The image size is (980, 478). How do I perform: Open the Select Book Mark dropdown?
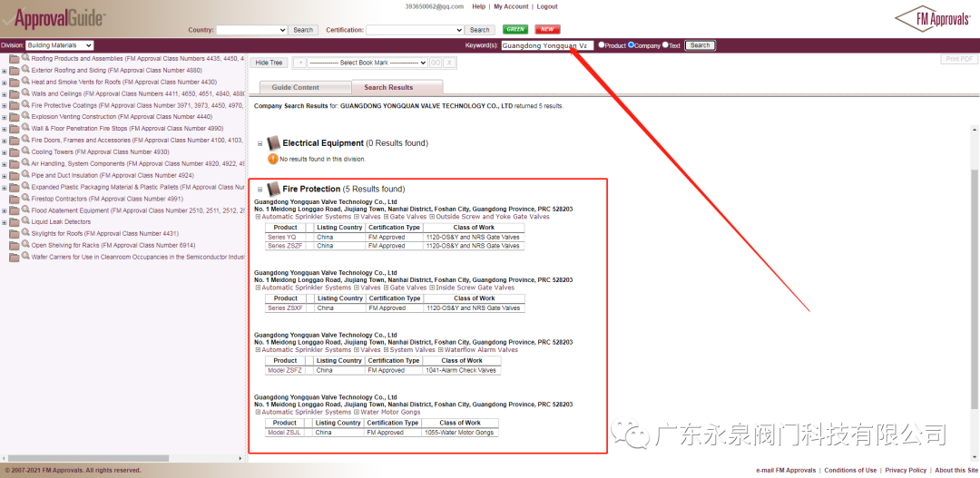click(367, 63)
